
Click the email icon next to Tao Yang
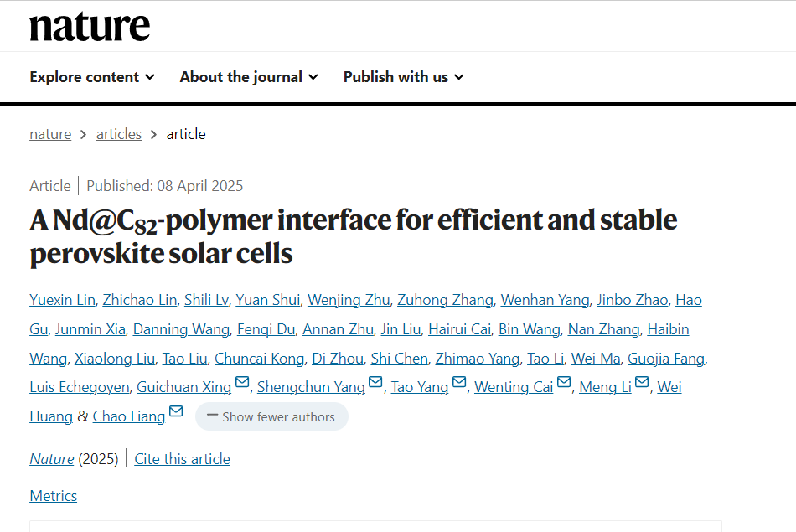[459, 382]
